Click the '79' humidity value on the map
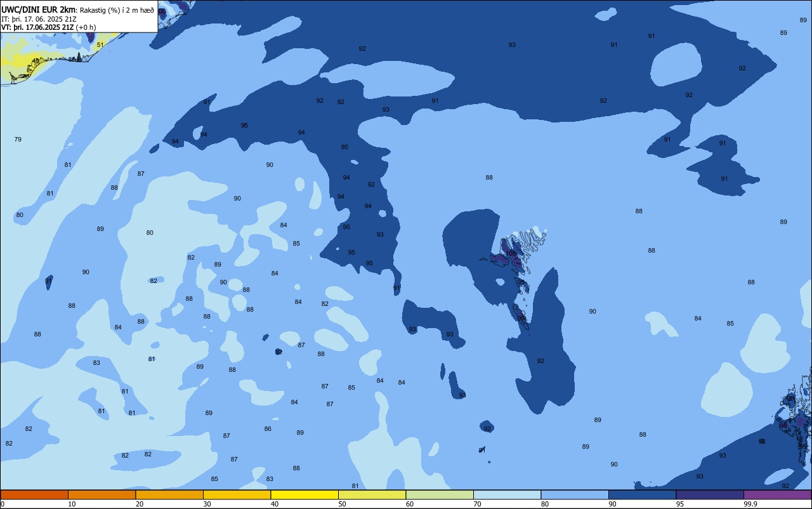Image resolution: width=812 pixels, height=509 pixels. 18,139
